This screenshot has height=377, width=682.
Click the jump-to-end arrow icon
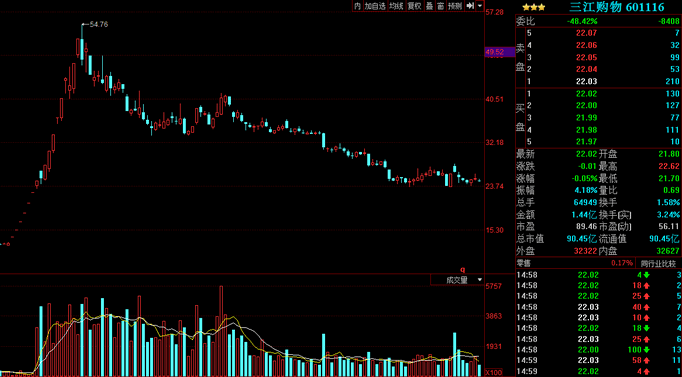[470, 6]
